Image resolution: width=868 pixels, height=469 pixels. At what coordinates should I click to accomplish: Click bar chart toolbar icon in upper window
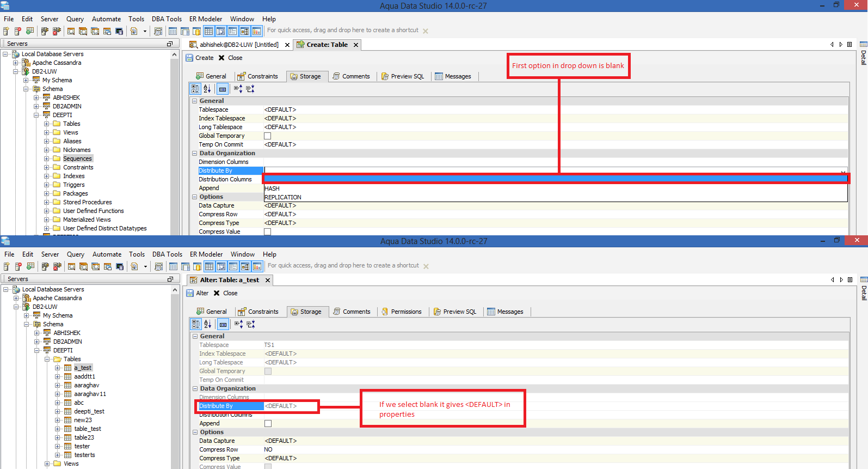click(x=256, y=31)
